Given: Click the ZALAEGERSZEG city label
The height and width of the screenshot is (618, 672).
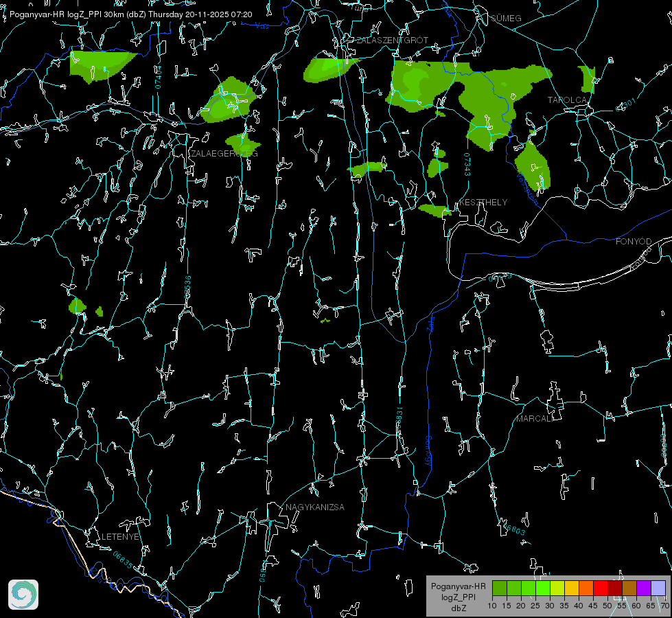Looking at the screenshot, I should tap(224, 154).
